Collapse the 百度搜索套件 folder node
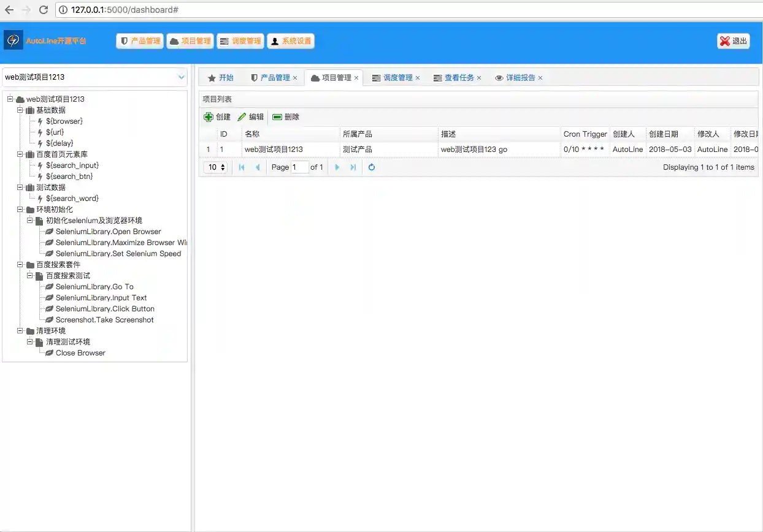 coord(20,265)
